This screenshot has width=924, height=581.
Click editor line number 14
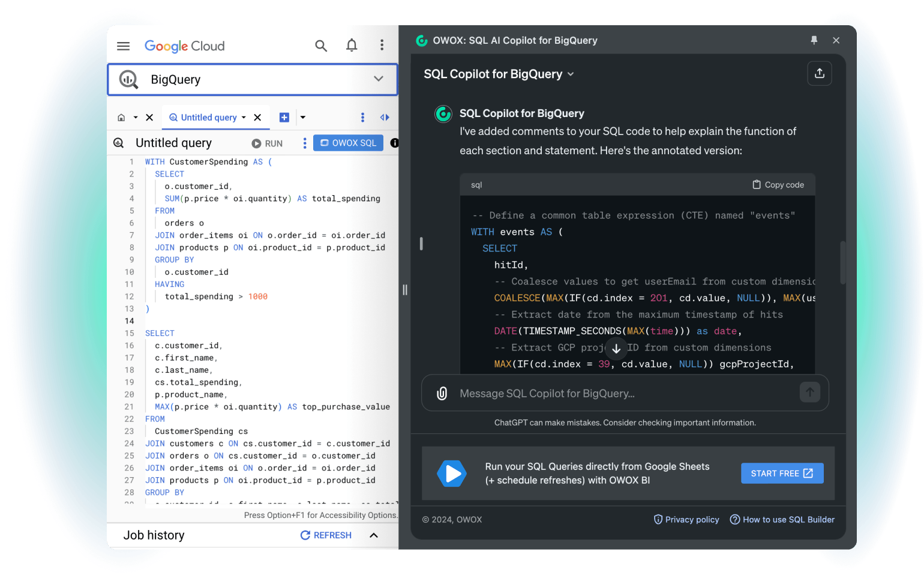click(129, 321)
